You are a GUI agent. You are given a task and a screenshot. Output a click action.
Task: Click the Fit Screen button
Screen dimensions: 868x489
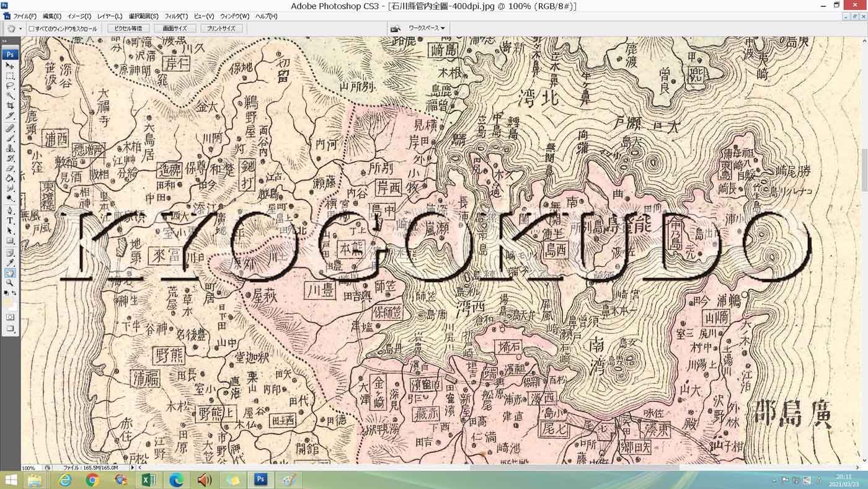(174, 29)
